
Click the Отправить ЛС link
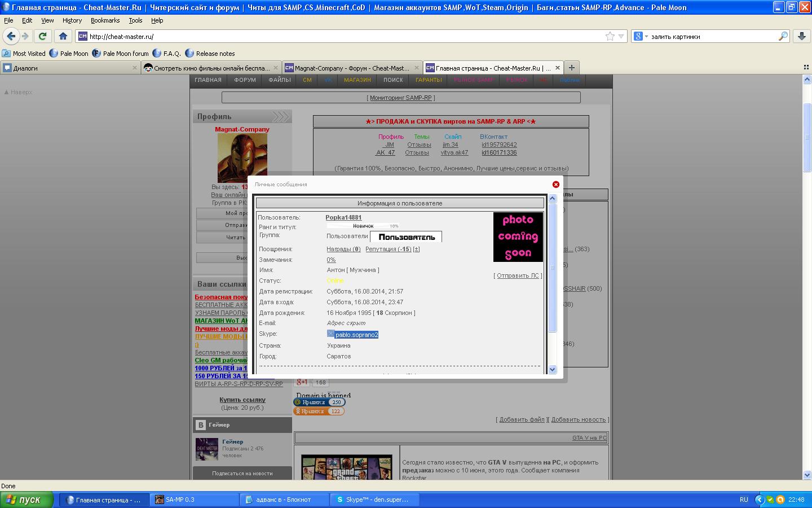(518, 275)
